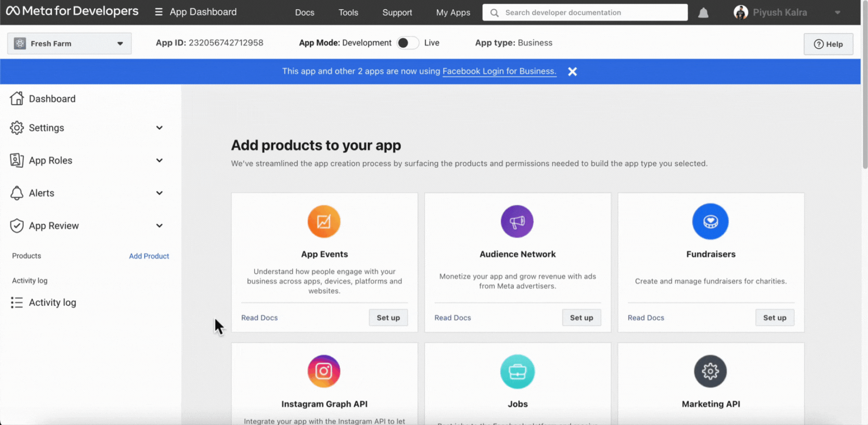Click the Dashboard home icon
This screenshot has height=425, width=868.
[x=17, y=98]
